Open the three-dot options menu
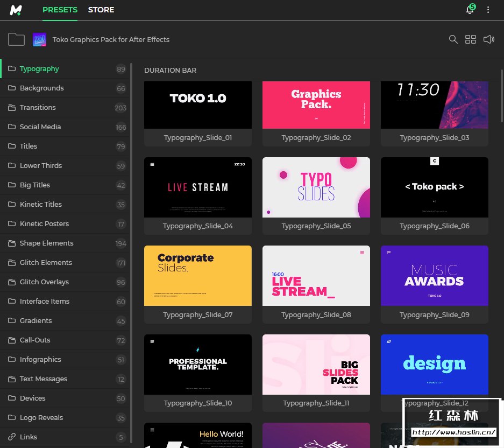This screenshot has height=448, width=504. 488,10
